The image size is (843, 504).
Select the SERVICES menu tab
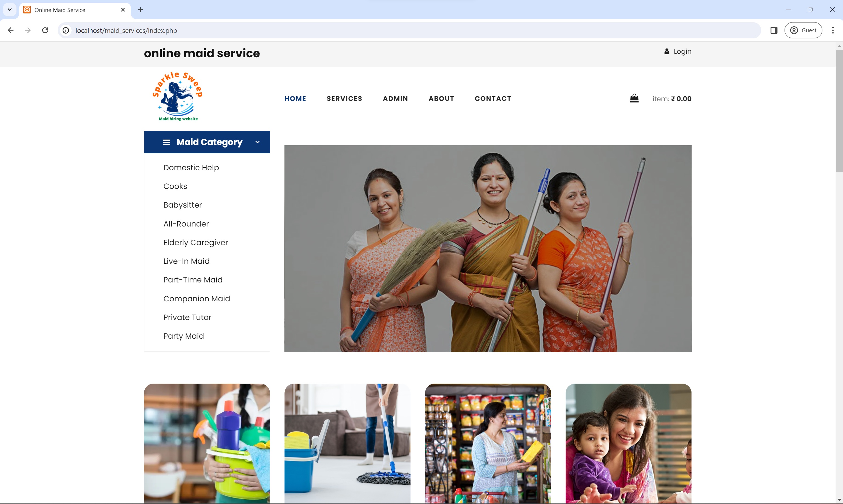[x=344, y=98]
